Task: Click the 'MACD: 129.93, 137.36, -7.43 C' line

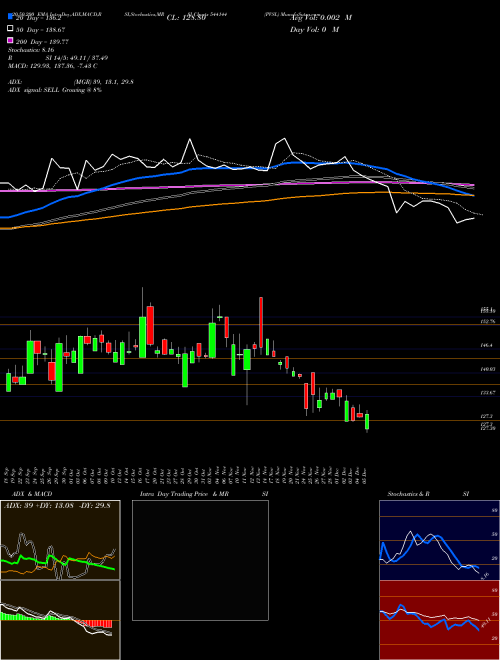Action: tap(53, 66)
